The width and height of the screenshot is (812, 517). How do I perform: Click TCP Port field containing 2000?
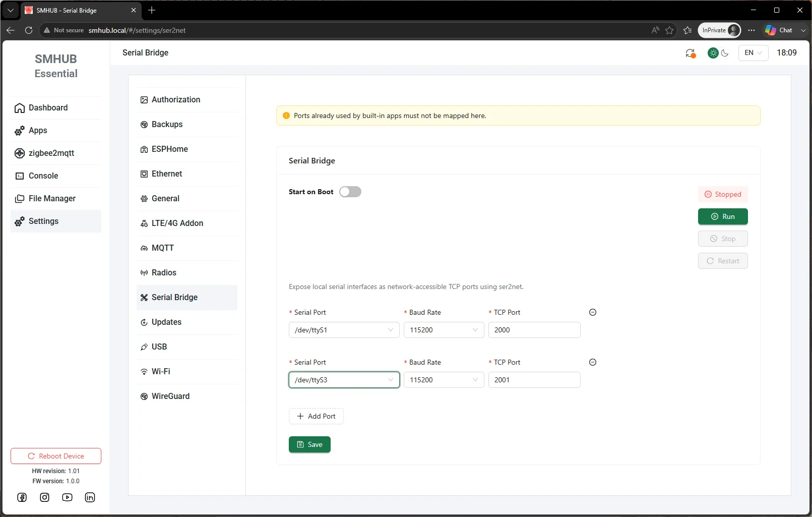[x=534, y=330]
